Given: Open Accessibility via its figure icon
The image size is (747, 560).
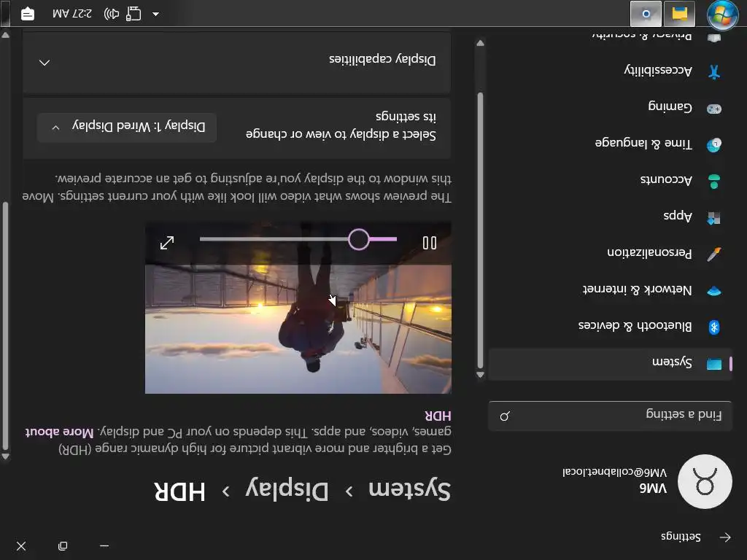Looking at the screenshot, I should tap(713, 72).
